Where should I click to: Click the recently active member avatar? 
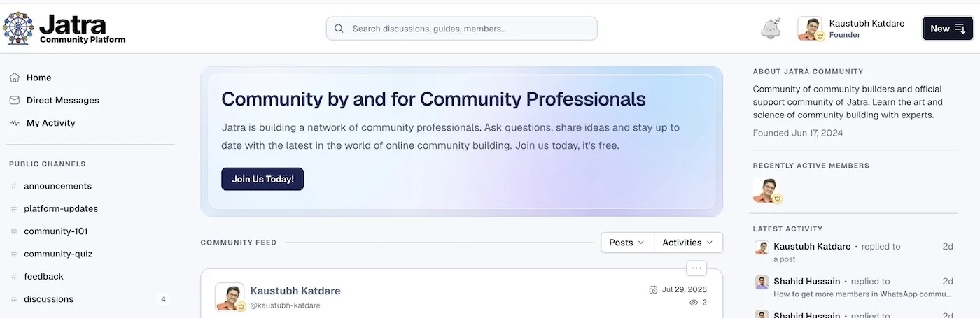click(x=766, y=190)
